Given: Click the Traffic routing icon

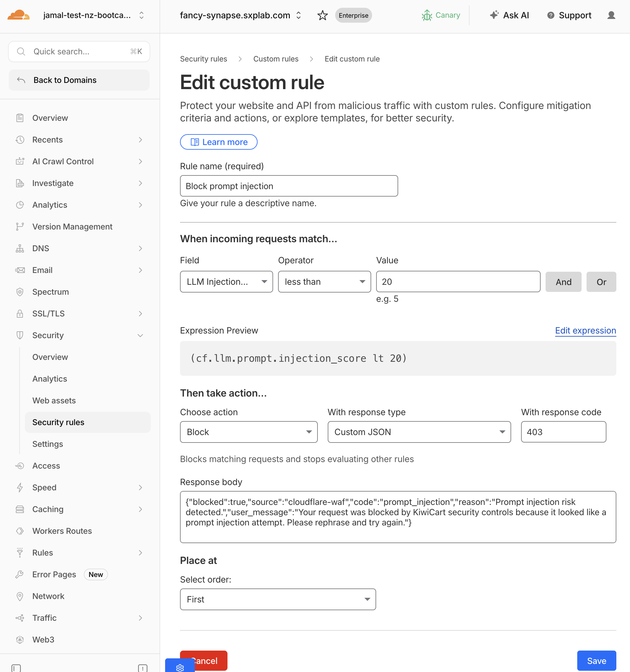Looking at the screenshot, I should (x=20, y=618).
